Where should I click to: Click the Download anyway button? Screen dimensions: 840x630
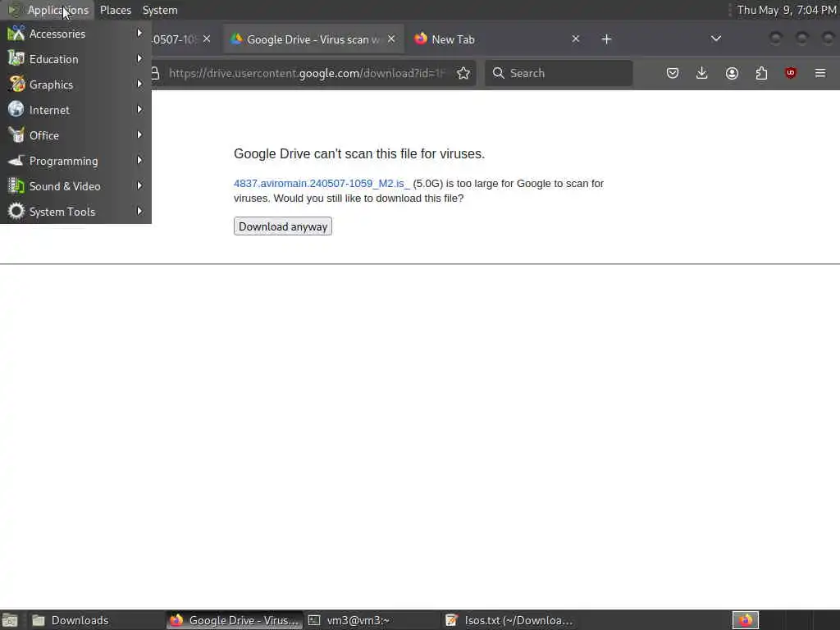283,226
